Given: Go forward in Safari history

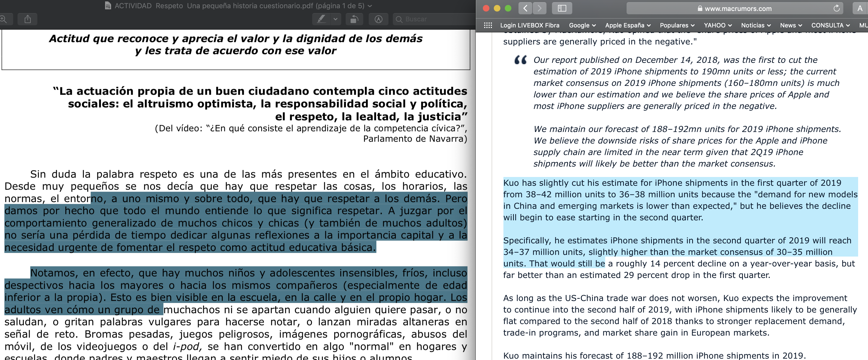Looking at the screenshot, I should [539, 9].
